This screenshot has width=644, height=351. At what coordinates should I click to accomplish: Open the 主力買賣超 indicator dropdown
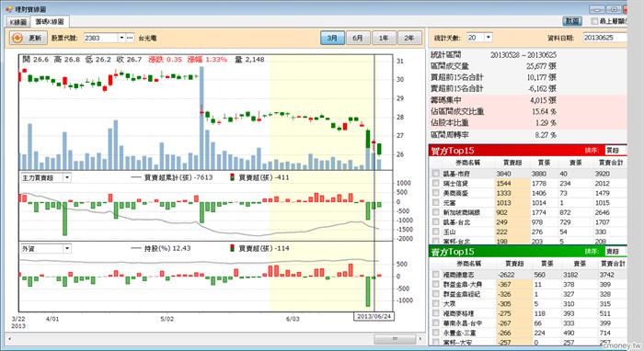[67, 177]
